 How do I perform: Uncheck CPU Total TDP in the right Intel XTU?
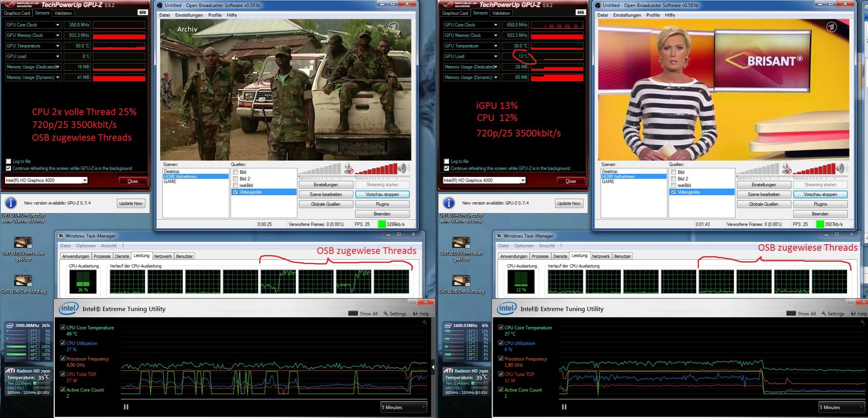[x=500, y=374]
